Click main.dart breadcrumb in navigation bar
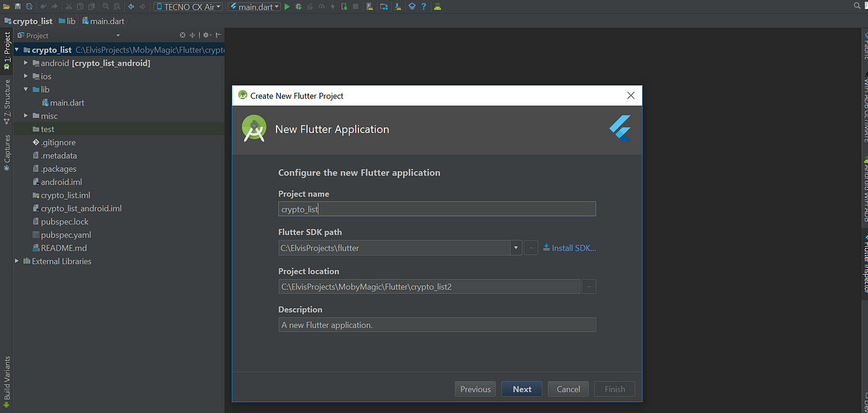 pos(103,21)
